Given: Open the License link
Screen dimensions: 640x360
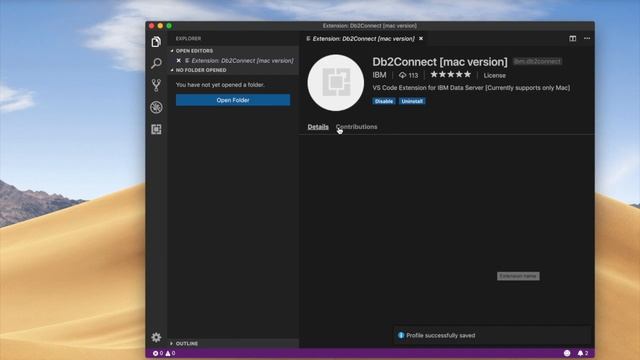Looking at the screenshot, I should pyautogui.click(x=494, y=76).
